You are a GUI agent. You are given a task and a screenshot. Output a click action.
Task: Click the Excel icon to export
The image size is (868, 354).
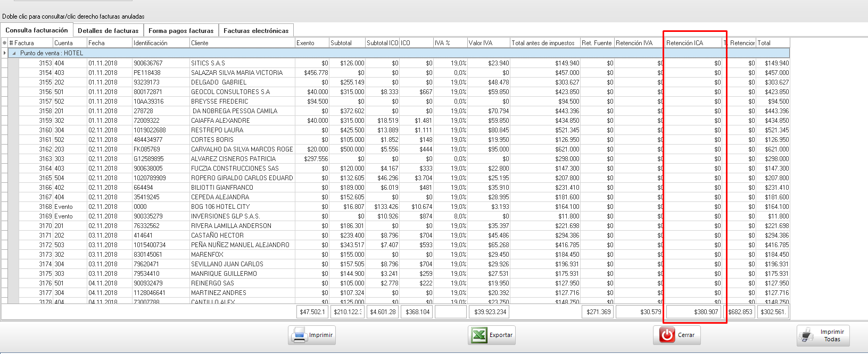coord(479,335)
